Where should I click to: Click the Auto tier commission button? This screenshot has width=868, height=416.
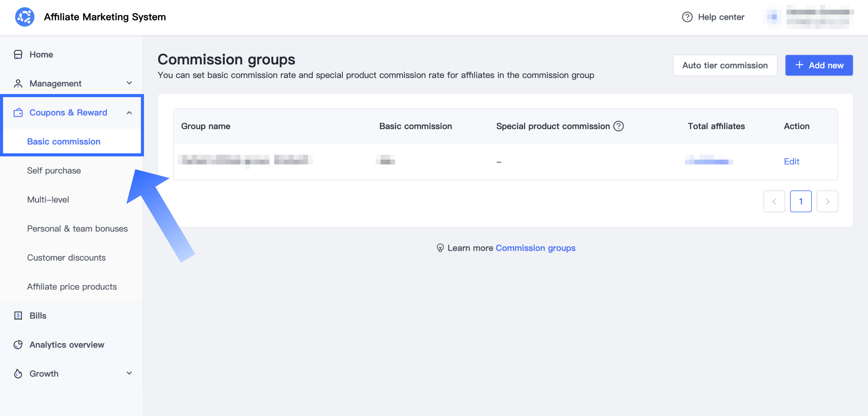[725, 65]
